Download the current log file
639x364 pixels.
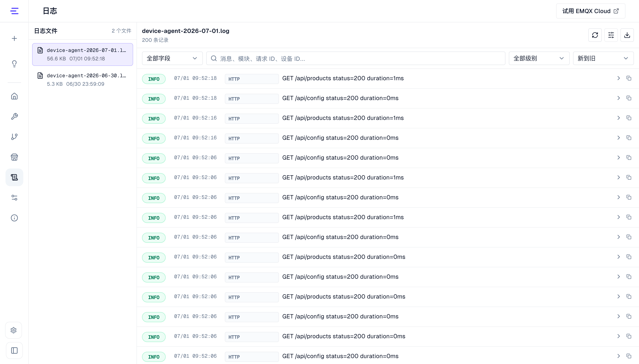click(x=627, y=35)
